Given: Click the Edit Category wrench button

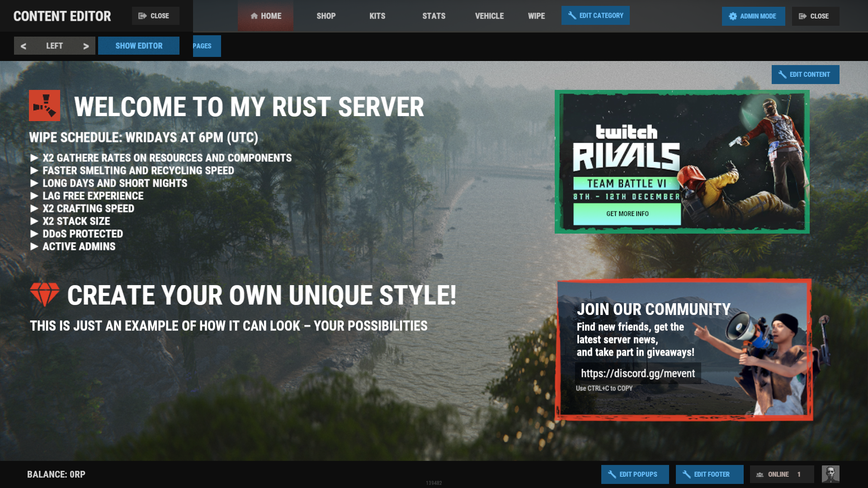Looking at the screenshot, I should [595, 15].
